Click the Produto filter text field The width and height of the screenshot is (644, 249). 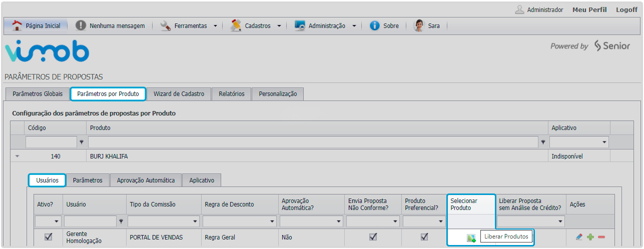click(313, 142)
